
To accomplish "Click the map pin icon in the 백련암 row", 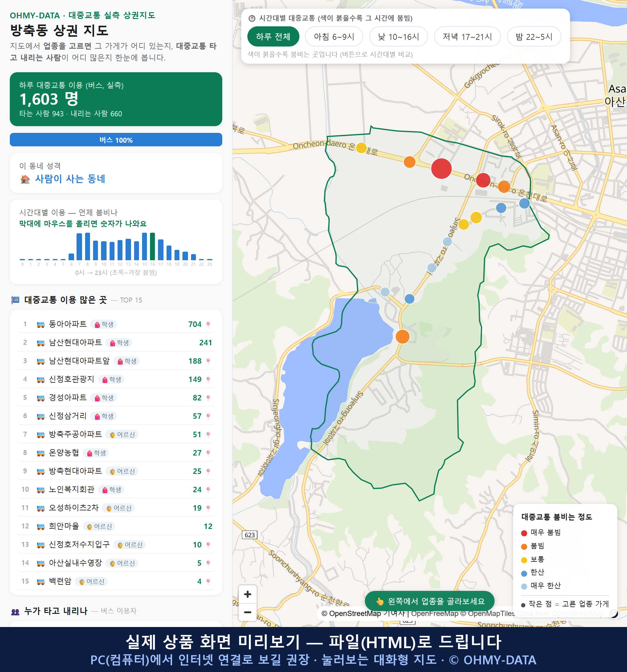I will point(208,582).
